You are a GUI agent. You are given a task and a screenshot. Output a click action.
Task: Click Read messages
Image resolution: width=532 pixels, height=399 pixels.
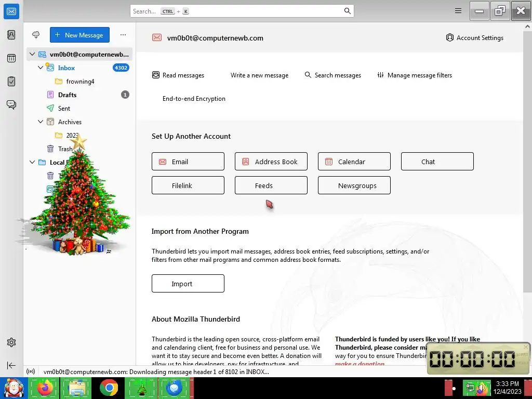178,75
